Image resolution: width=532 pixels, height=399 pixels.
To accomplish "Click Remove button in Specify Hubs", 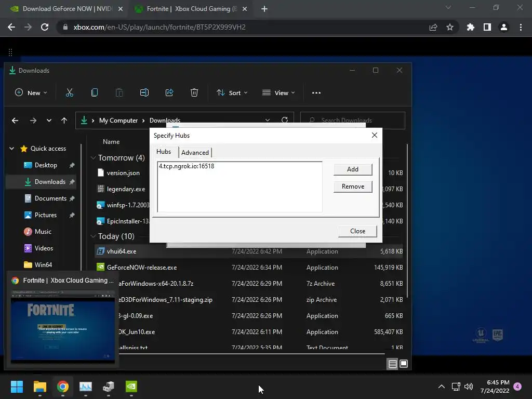I will [x=353, y=187].
